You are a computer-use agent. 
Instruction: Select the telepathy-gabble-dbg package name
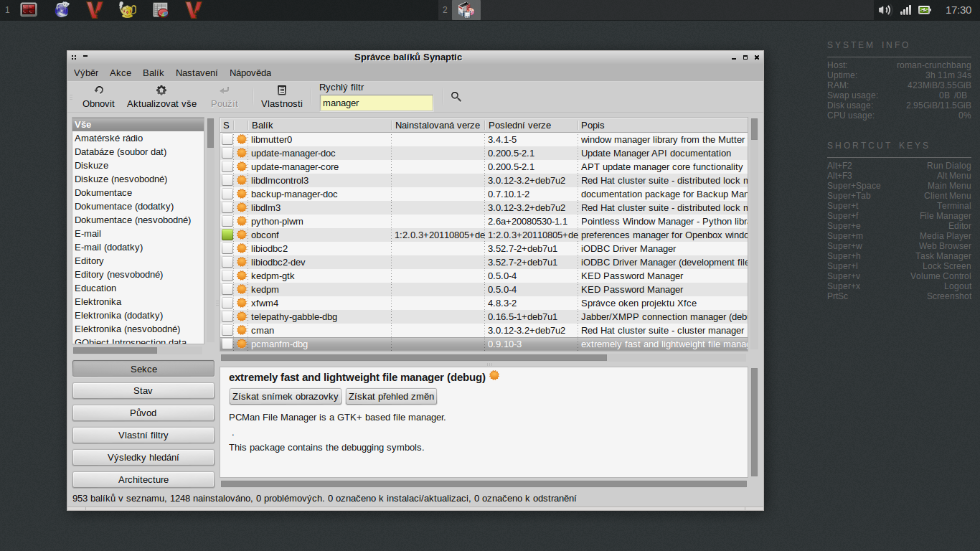(x=294, y=316)
